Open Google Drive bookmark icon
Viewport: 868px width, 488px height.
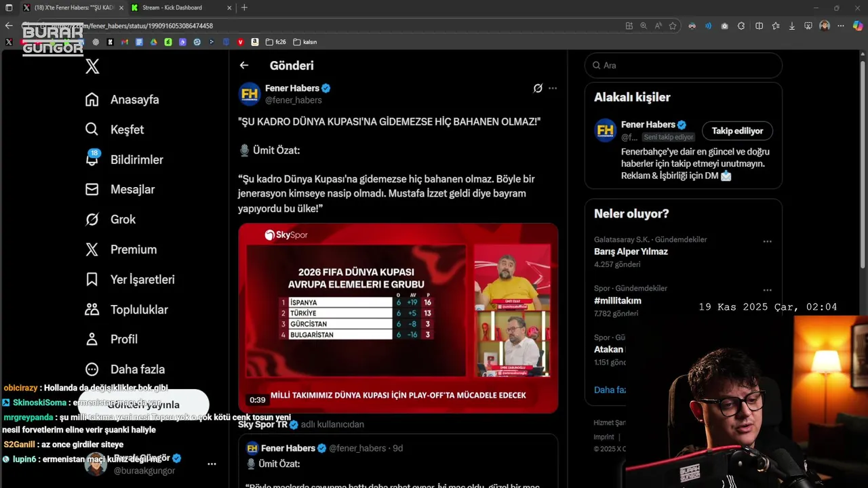154,42
